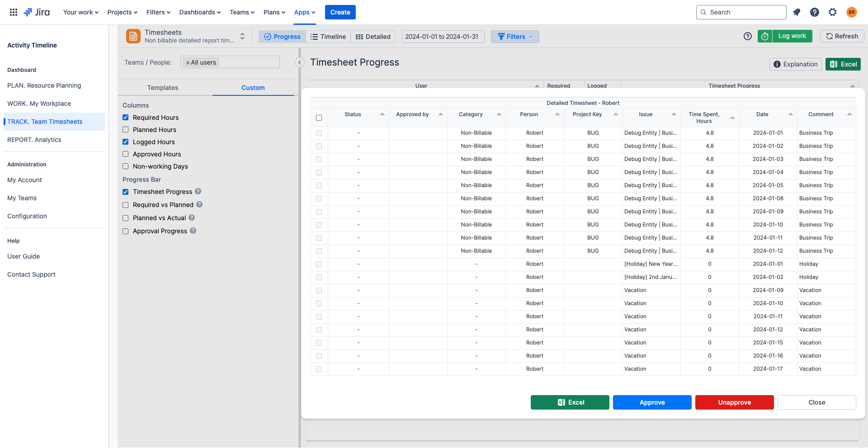Click the stopwatch timer icon in the toolbar
Screen dimensions: 868x448
pyautogui.click(x=764, y=36)
